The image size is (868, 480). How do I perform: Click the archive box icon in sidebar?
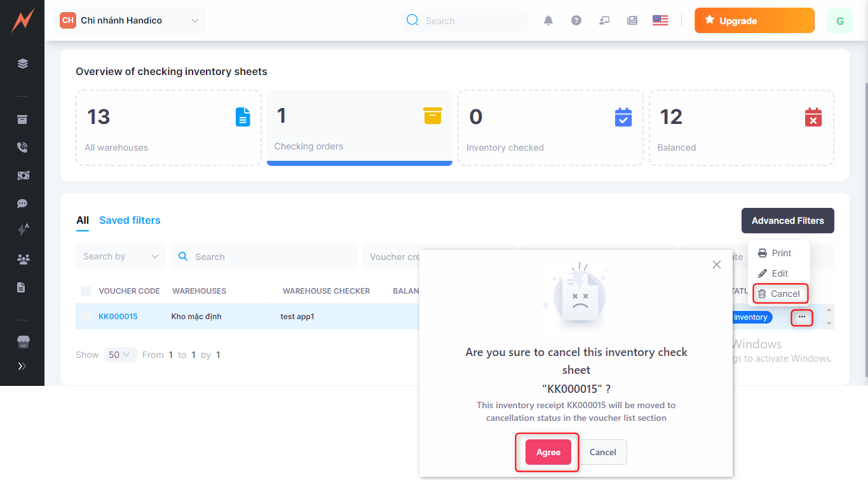tap(22, 120)
